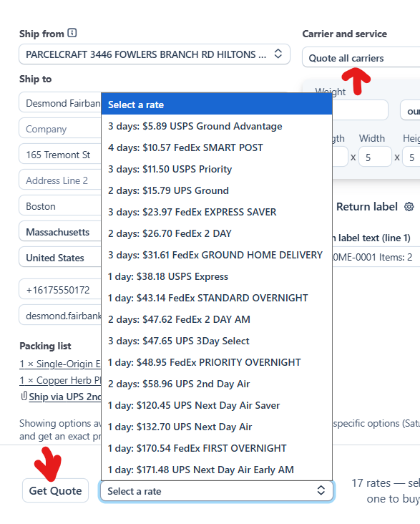The width and height of the screenshot is (420, 524).
Task: Choose $11.50 USPS Priority rate
Action: coord(217,169)
